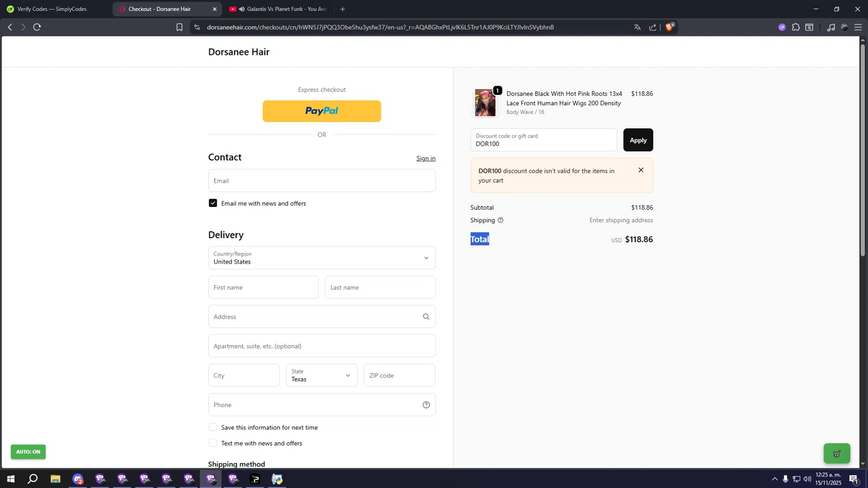The height and width of the screenshot is (488, 868).
Task: Go back with the browser back arrow
Action: point(10,27)
